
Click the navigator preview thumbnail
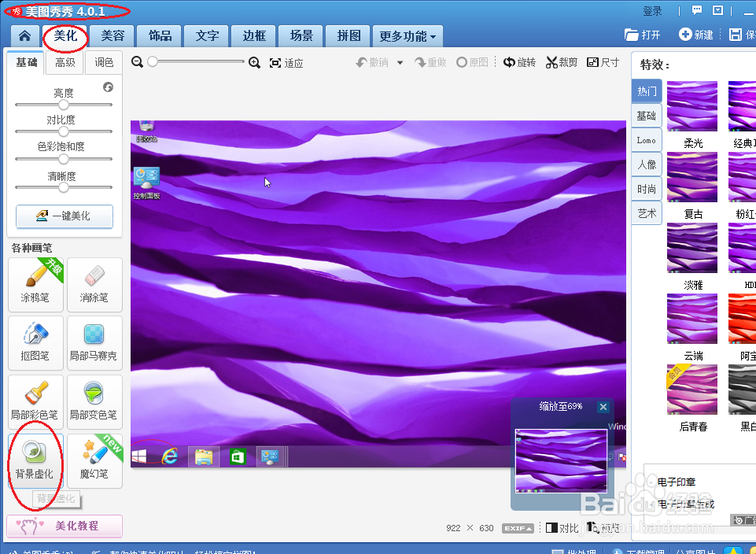click(x=561, y=461)
